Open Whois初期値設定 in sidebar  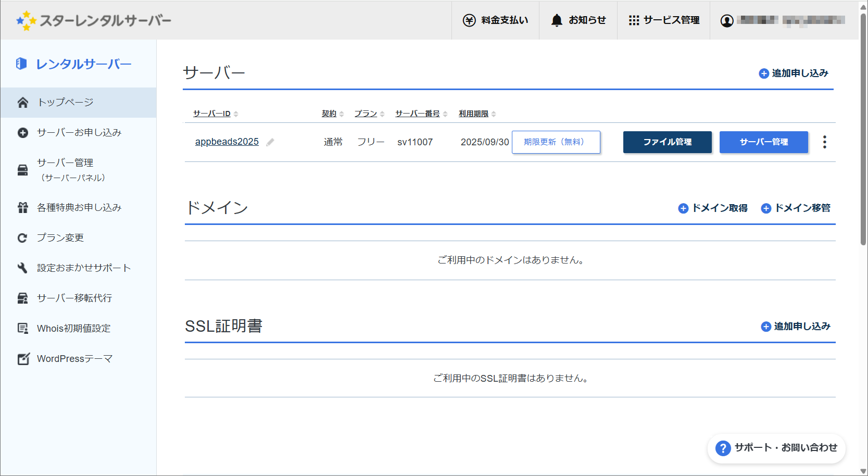click(x=78, y=329)
